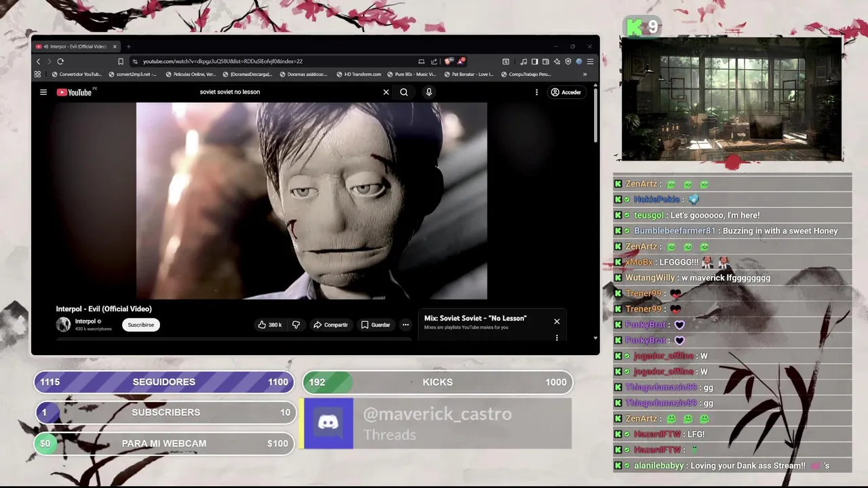Open the YouTube hamburger guide menu

point(43,92)
